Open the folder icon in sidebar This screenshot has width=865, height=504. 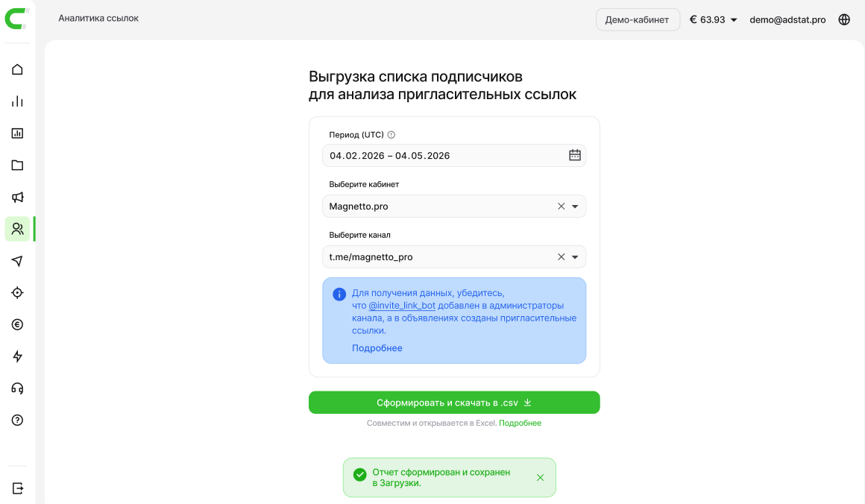coord(17,166)
